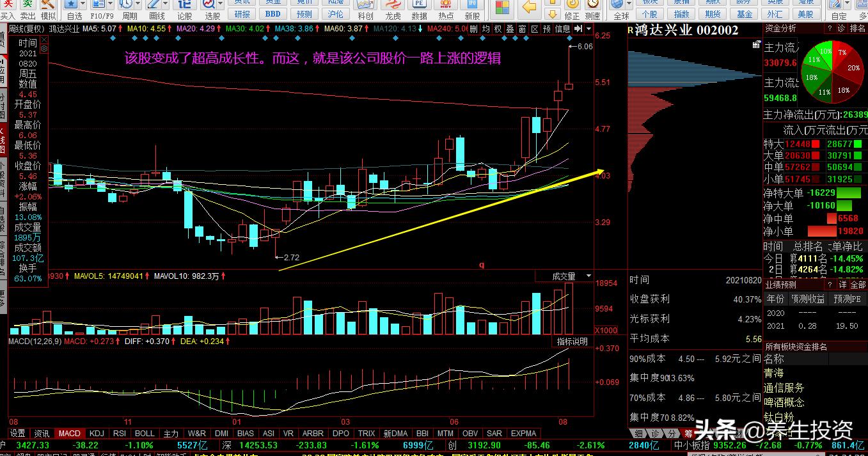Open the 新股 IPO icon
The width and height of the screenshot is (868, 456).
[x=473, y=5]
